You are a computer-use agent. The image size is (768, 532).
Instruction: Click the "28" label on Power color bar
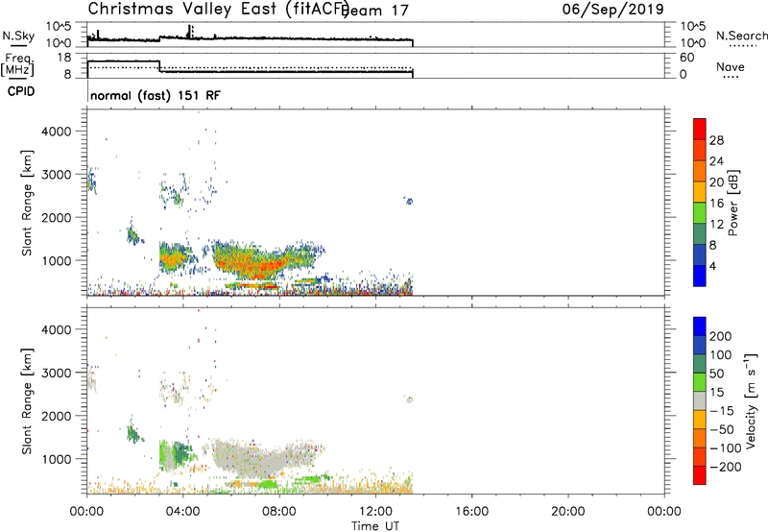click(716, 140)
